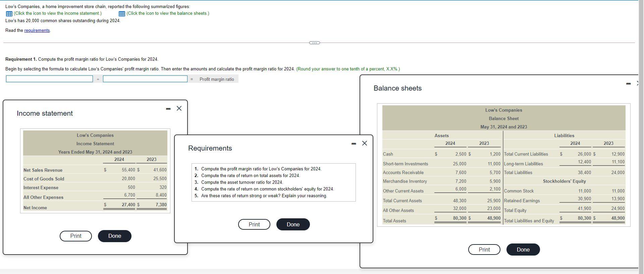
Task: Click Stockholders' Equity section heading
Action: (x=564, y=181)
